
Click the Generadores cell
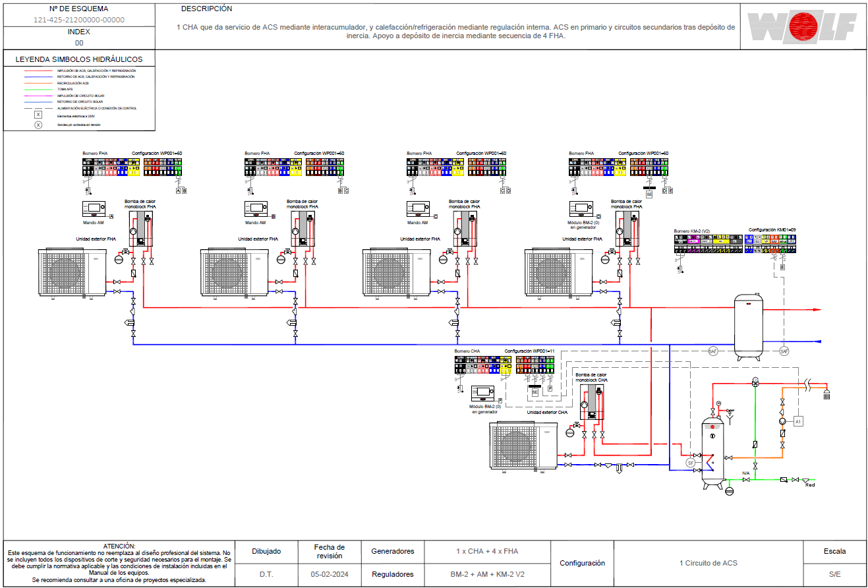click(392, 551)
